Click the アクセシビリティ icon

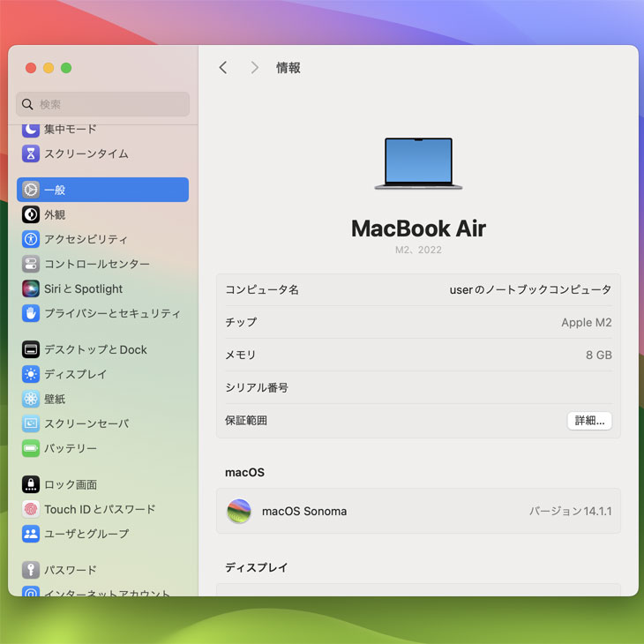[x=31, y=239]
